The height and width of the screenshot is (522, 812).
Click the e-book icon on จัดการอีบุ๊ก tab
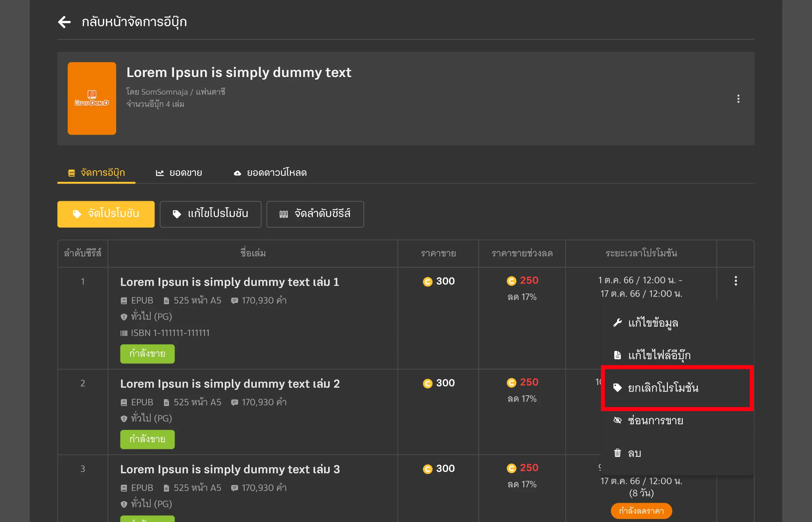coord(71,173)
